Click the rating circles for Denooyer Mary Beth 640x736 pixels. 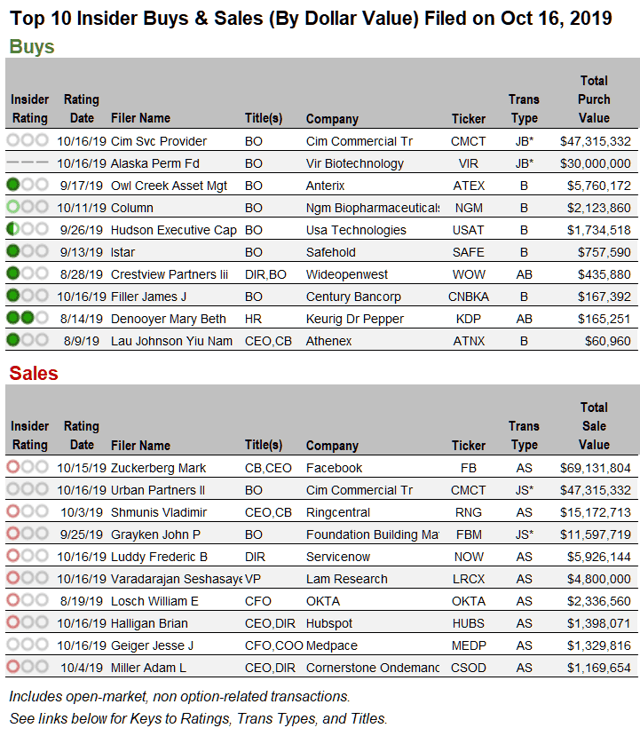pyautogui.click(x=27, y=318)
